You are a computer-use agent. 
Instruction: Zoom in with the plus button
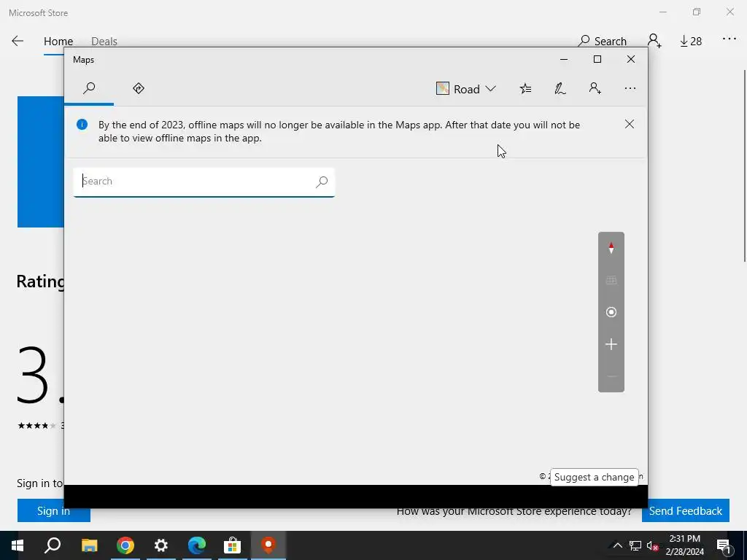point(611,344)
